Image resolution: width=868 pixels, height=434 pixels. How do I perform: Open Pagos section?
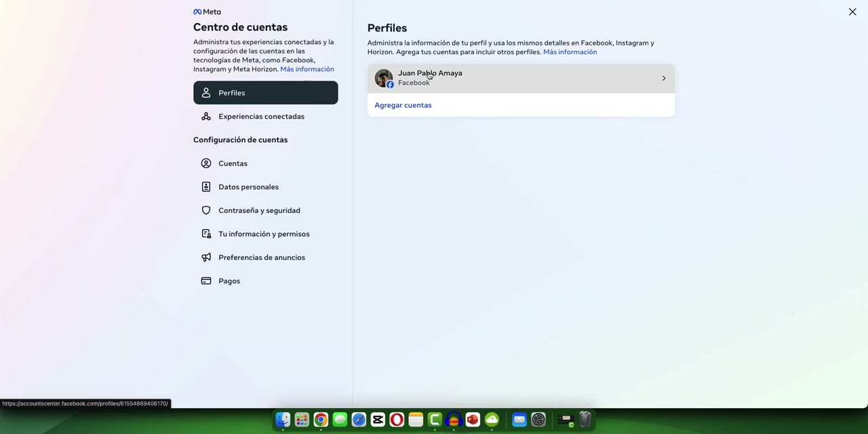[265, 281]
